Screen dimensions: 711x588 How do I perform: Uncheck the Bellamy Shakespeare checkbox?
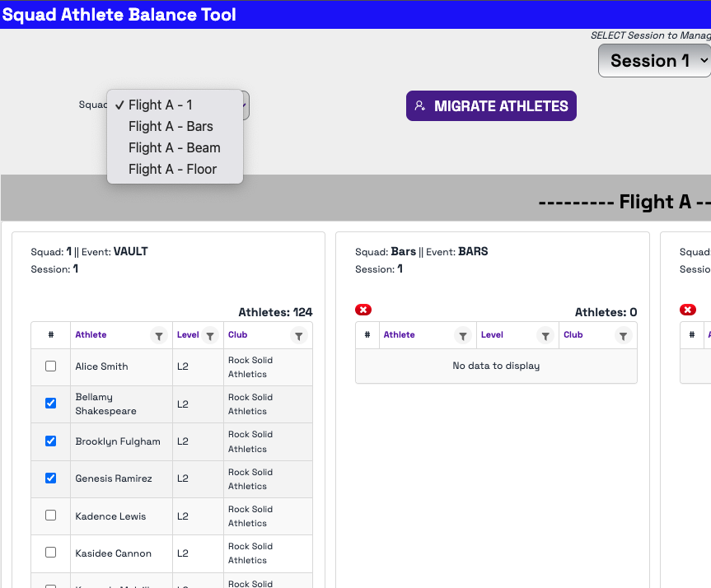click(51, 403)
